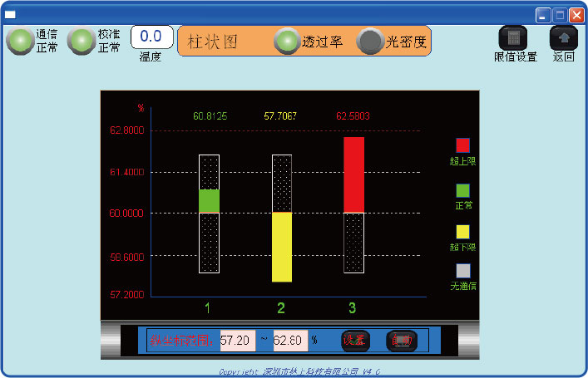
Task: Click the 柱状图 title label
Action: click(x=213, y=42)
